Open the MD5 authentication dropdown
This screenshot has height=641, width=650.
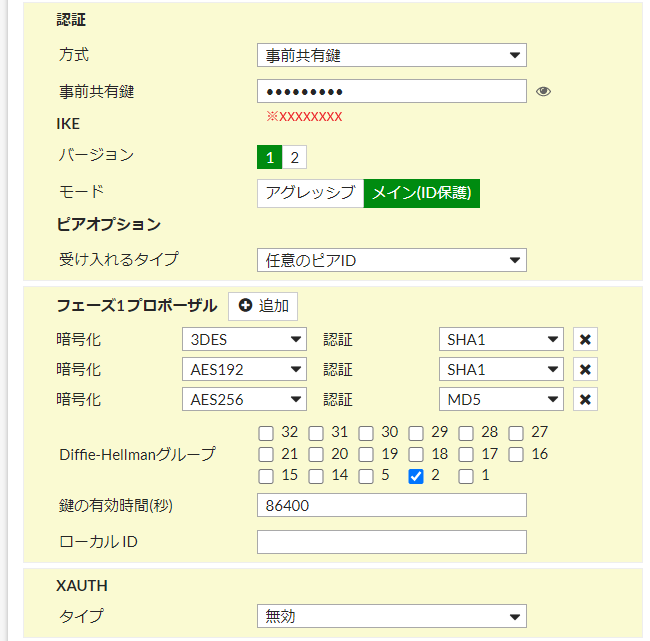501,399
